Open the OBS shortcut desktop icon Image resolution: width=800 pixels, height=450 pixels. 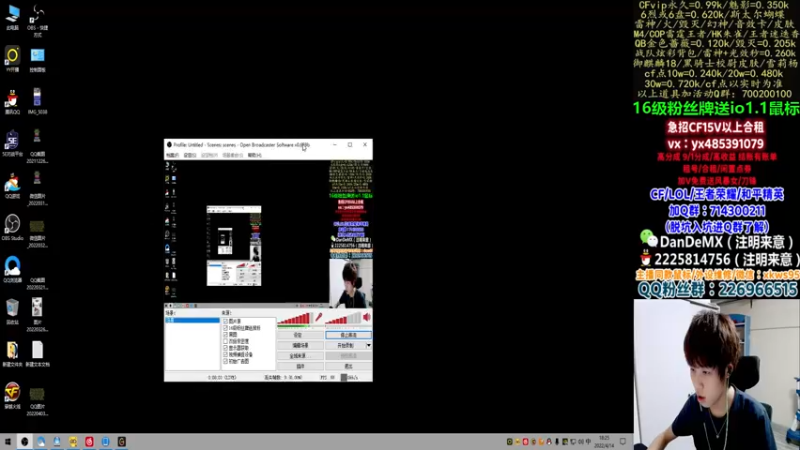[37, 20]
